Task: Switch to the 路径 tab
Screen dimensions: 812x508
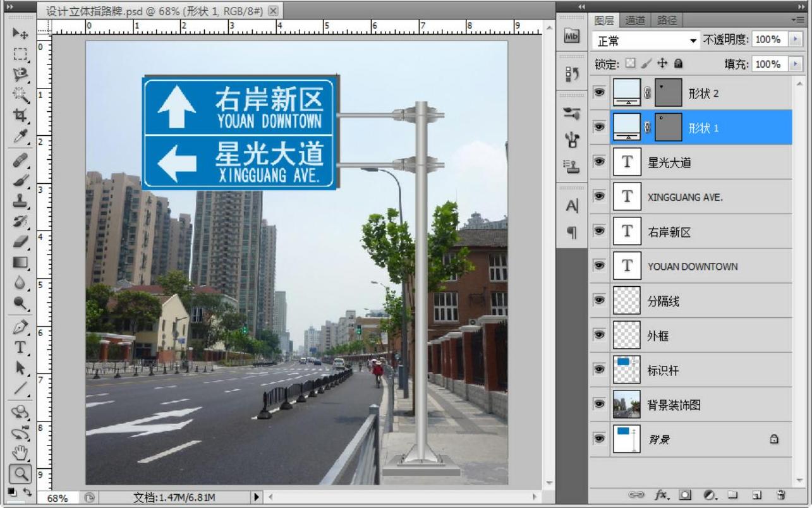Action: (667, 20)
